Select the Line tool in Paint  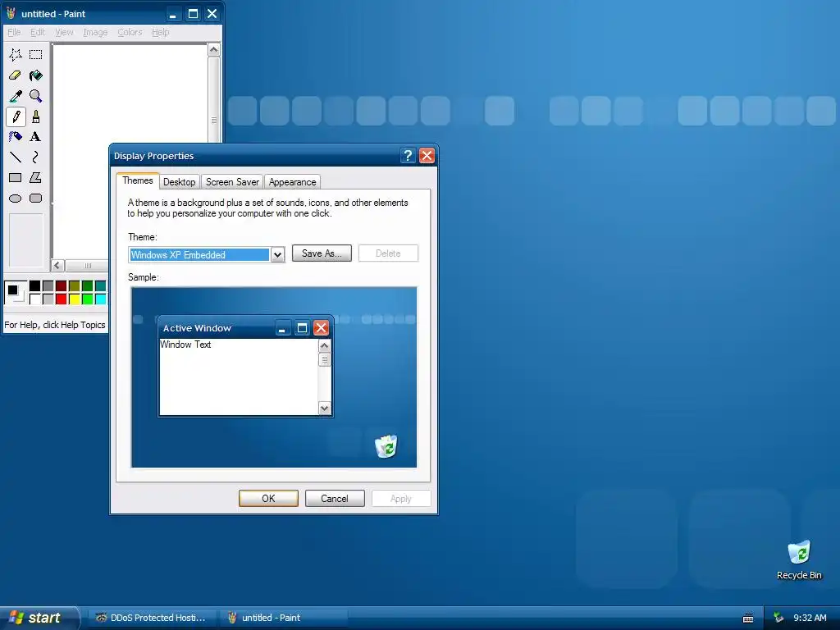(x=16, y=157)
